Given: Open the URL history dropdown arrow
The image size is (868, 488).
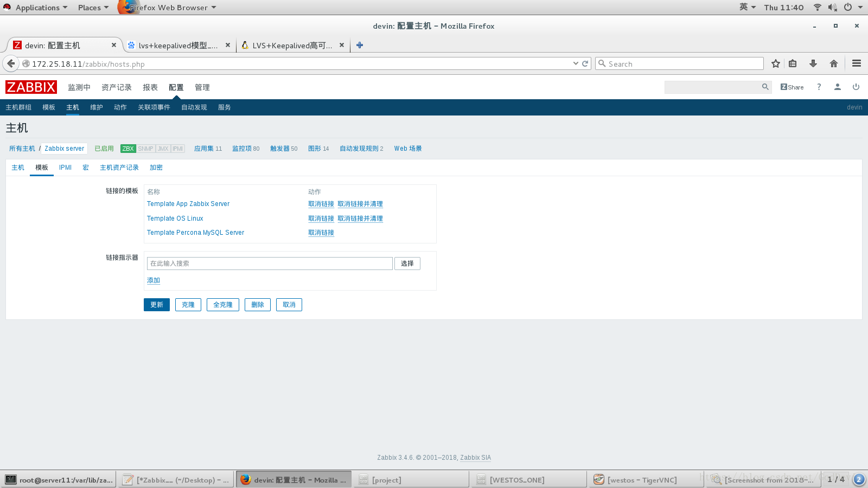Looking at the screenshot, I should tap(576, 63).
